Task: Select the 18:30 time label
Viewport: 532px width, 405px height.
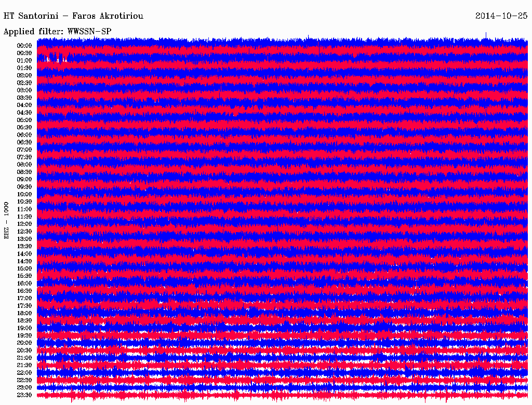Action: coord(24,320)
